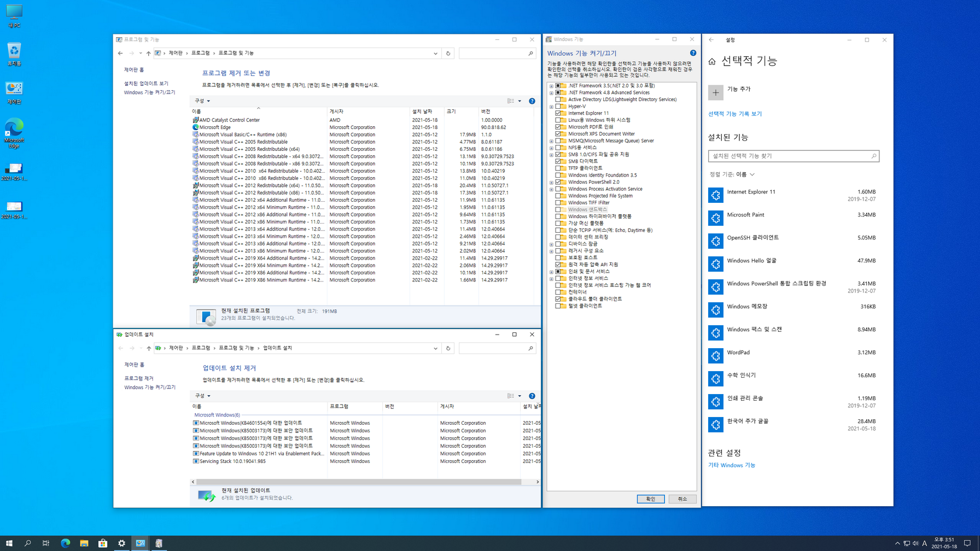Viewport: 980px width, 551px height.
Task: Select the OpenSSH 클라이언트 feature item
Action: point(793,241)
